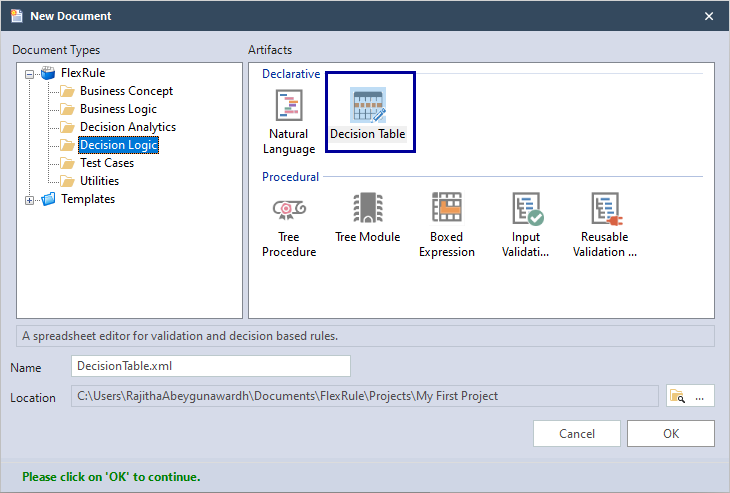Click the Procedural group heading
This screenshot has height=493, width=730.
291,177
